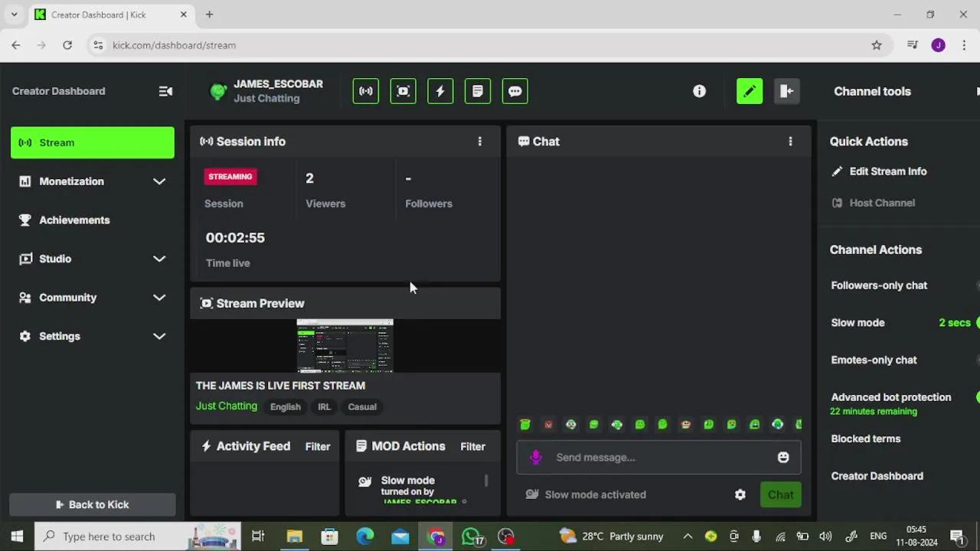Show hidden system tray icons
The width and height of the screenshot is (980, 551).
[x=688, y=536]
